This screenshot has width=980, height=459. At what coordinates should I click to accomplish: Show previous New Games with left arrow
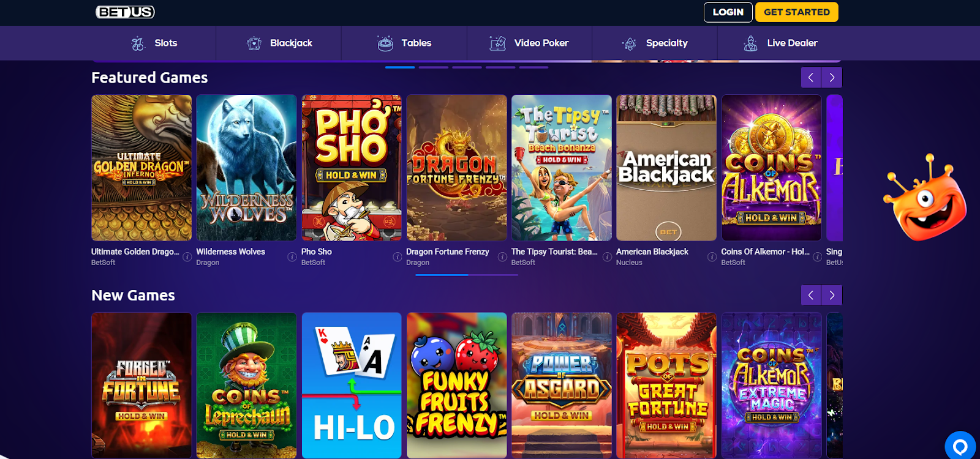tap(811, 295)
